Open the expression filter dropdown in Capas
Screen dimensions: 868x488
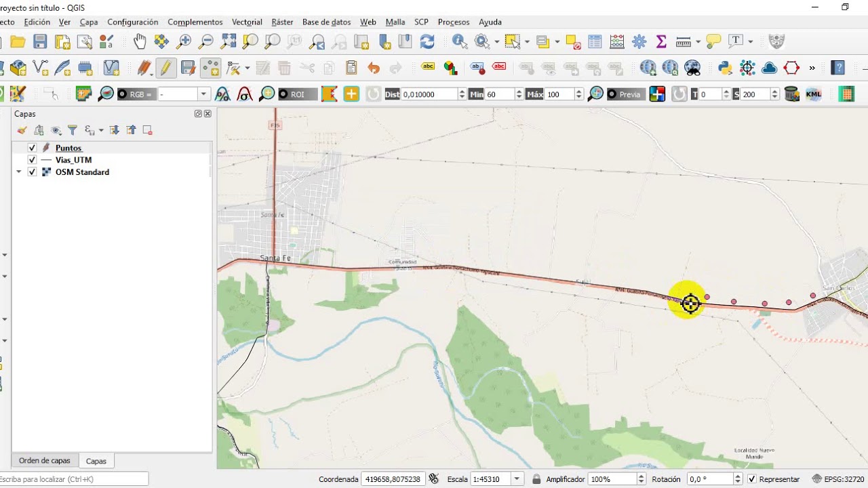click(101, 130)
